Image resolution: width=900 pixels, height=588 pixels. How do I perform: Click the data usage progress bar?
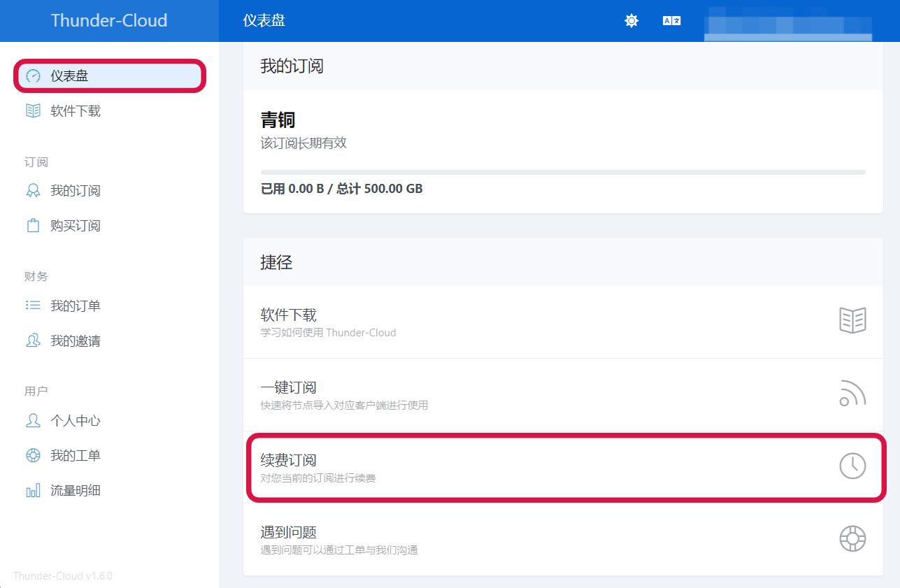click(x=562, y=172)
